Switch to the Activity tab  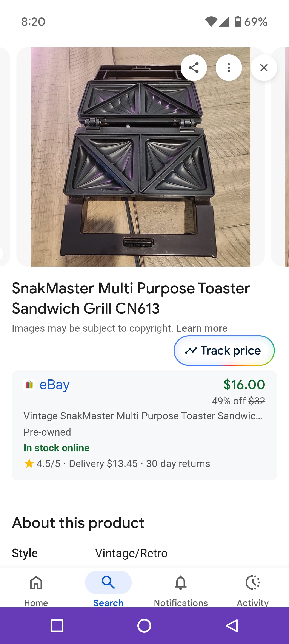252,589
